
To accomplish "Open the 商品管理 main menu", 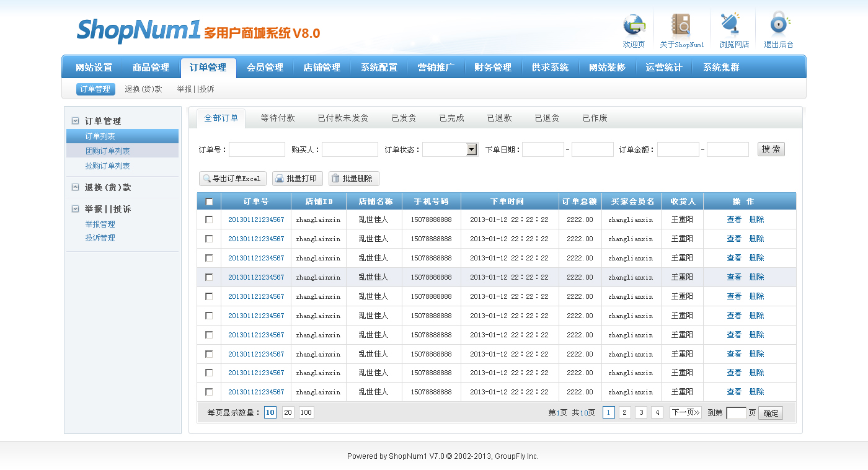I will pos(151,68).
